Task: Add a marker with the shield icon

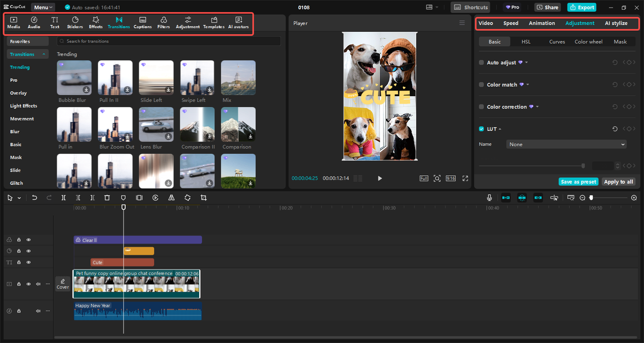Action: coord(123,198)
